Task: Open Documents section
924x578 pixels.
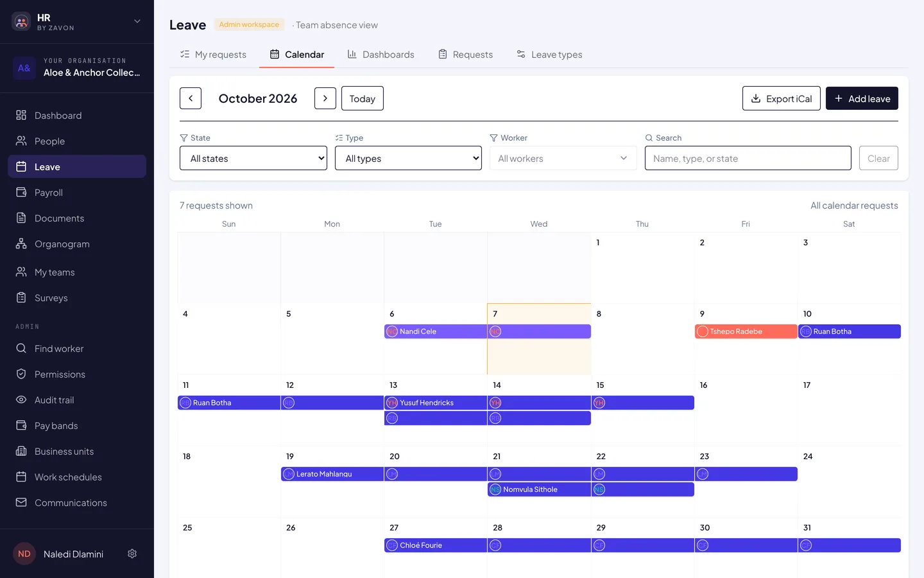Action: [x=77, y=218]
